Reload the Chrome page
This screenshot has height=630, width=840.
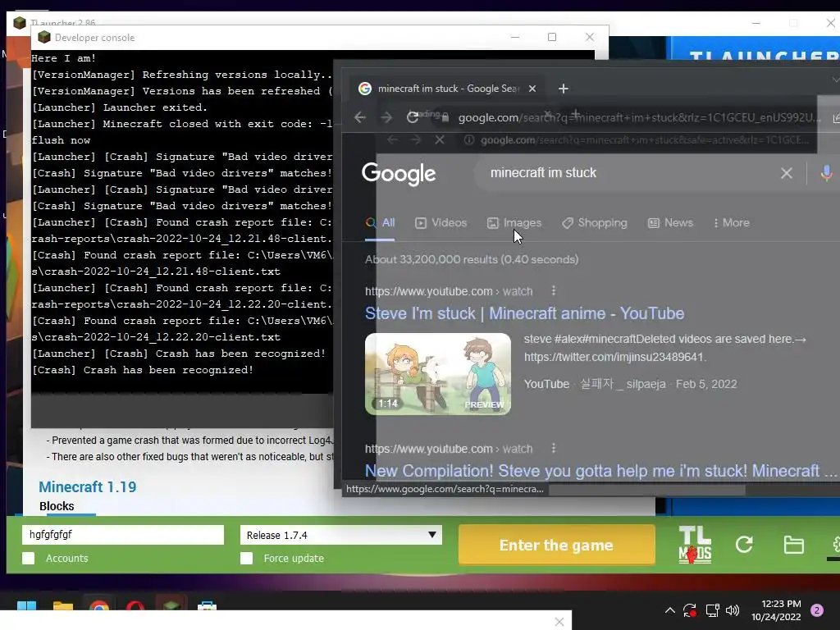pyautogui.click(x=412, y=117)
